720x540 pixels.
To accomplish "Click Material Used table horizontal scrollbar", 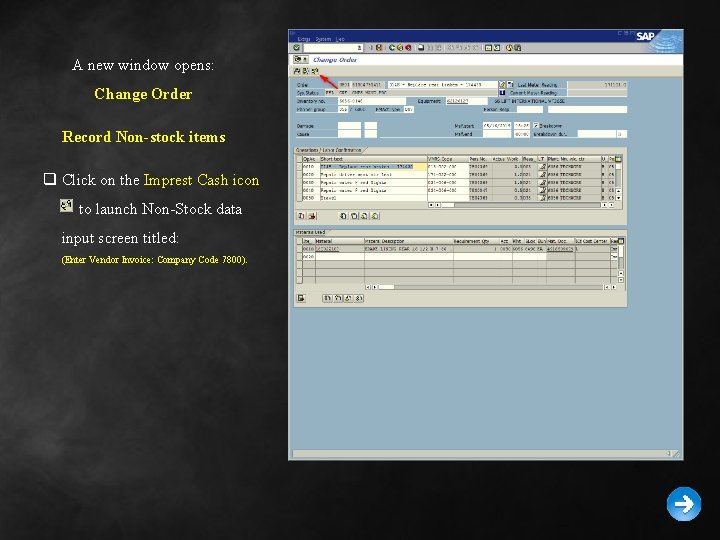I will click(490, 287).
